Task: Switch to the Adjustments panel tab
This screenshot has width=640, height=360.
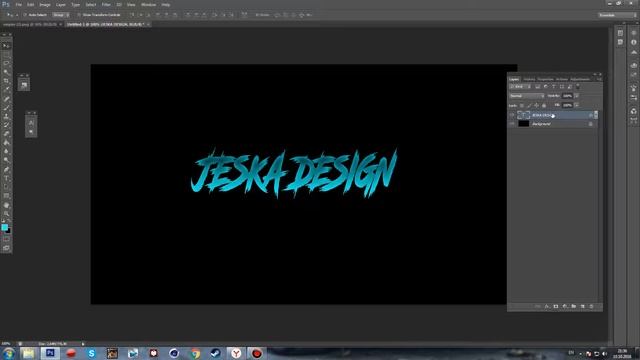Action: coord(580,79)
